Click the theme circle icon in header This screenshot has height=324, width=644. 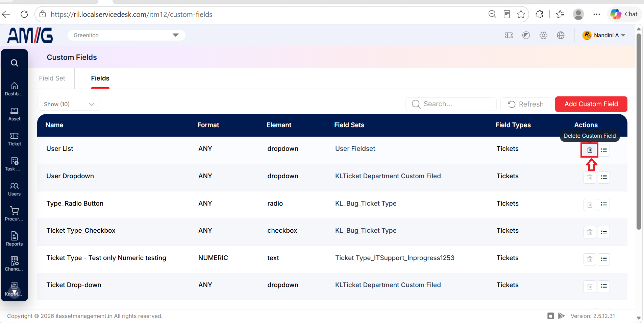[526, 35]
